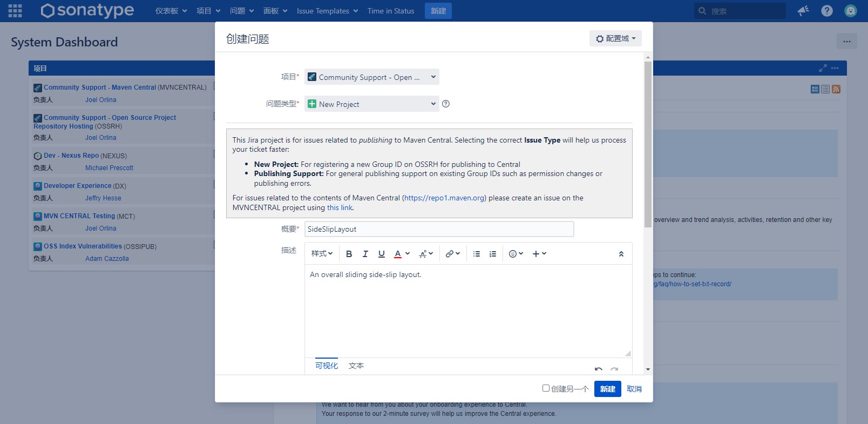
Task: Open the gadget three-dot options menu
Action: [835, 68]
